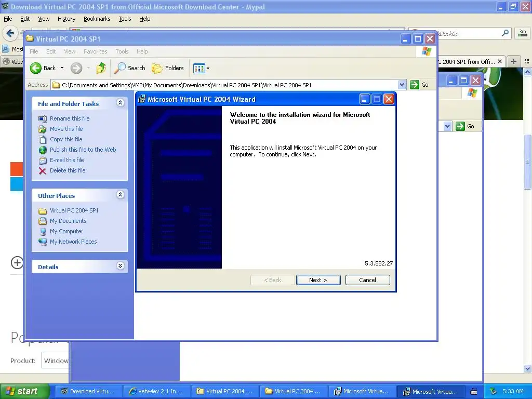The image size is (532, 399).
Task: Click the Go button in background Explorer window
Action: (x=465, y=126)
